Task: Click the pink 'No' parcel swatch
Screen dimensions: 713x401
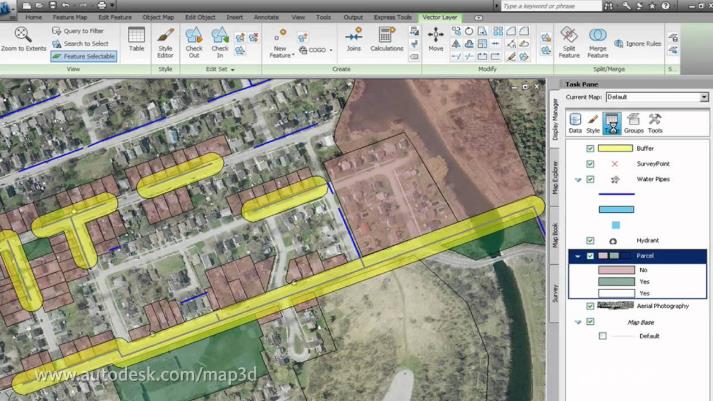Action: pos(615,270)
